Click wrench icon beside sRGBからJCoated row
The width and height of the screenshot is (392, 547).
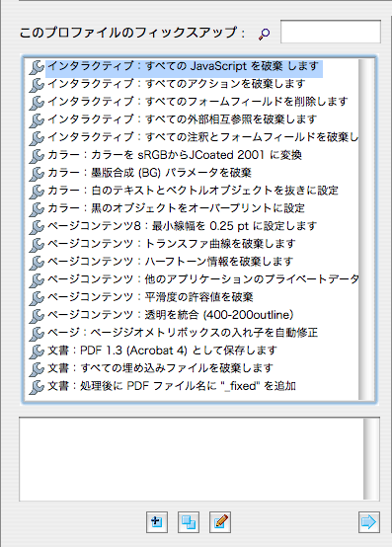[37, 156]
